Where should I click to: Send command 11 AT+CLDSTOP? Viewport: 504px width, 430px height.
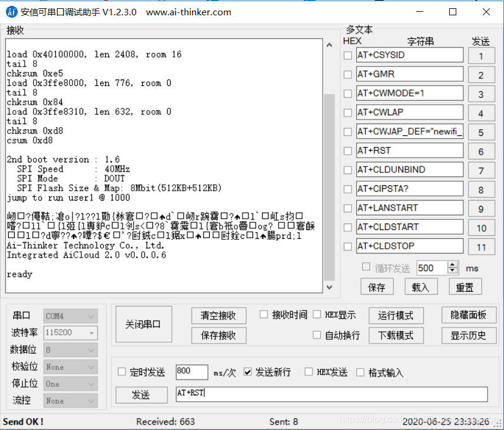coord(481,247)
